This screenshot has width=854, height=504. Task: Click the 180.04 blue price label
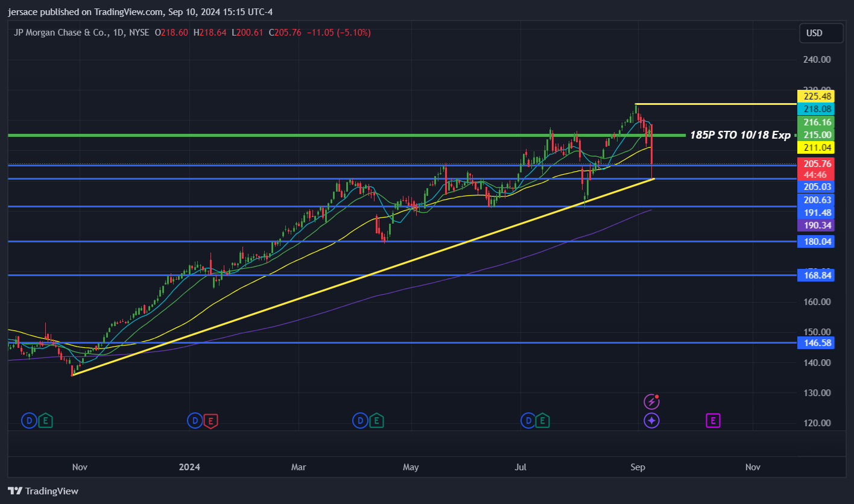click(x=817, y=242)
